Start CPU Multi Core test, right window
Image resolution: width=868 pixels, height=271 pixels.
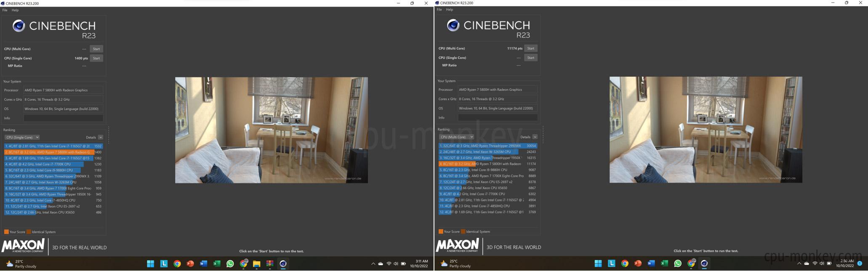coord(531,48)
